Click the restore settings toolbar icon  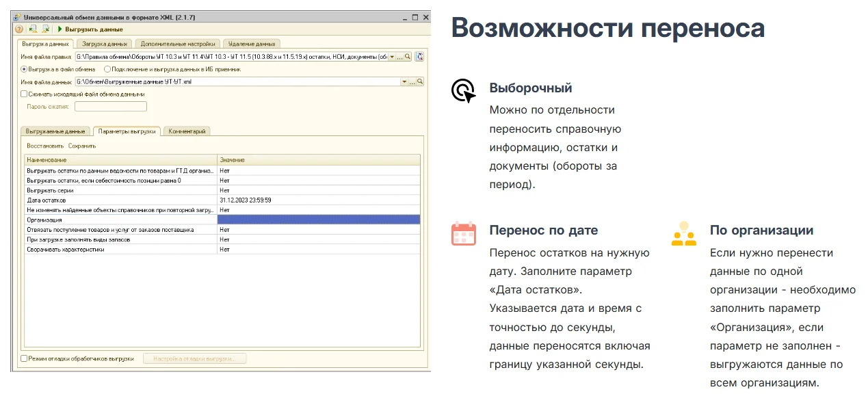(x=33, y=29)
